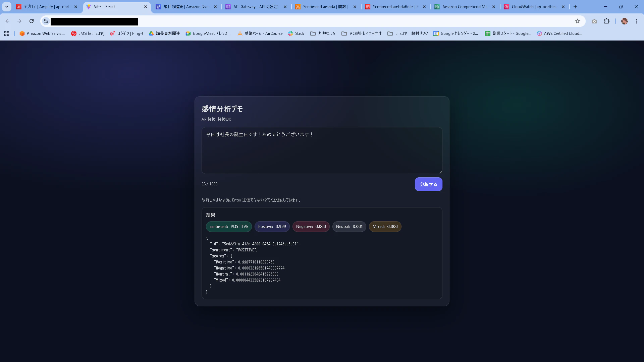Click the camera screenshot icon in toolbar
The image size is (644, 362).
coord(594,21)
